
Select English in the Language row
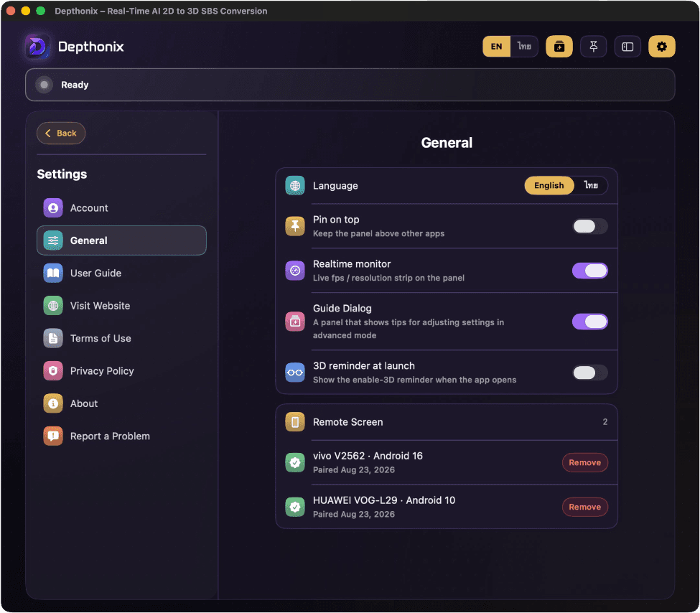549,186
